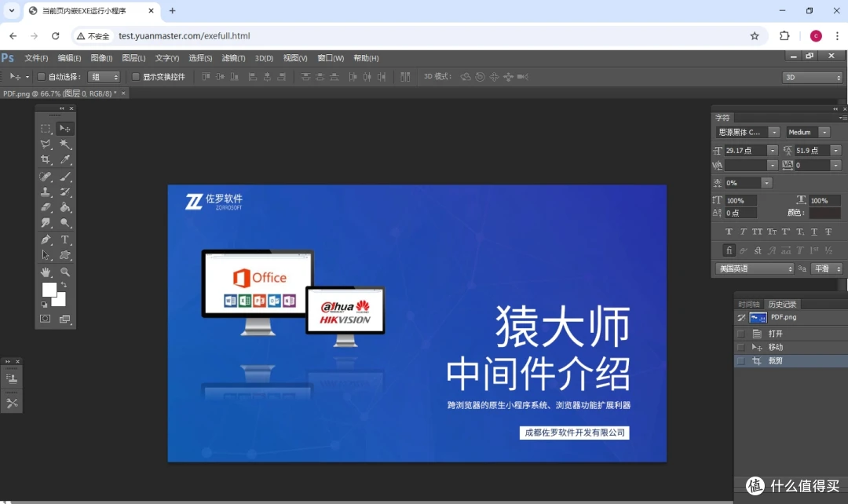This screenshot has width=848, height=504.
Task: Select the Magic Wand tool
Action: click(x=65, y=144)
